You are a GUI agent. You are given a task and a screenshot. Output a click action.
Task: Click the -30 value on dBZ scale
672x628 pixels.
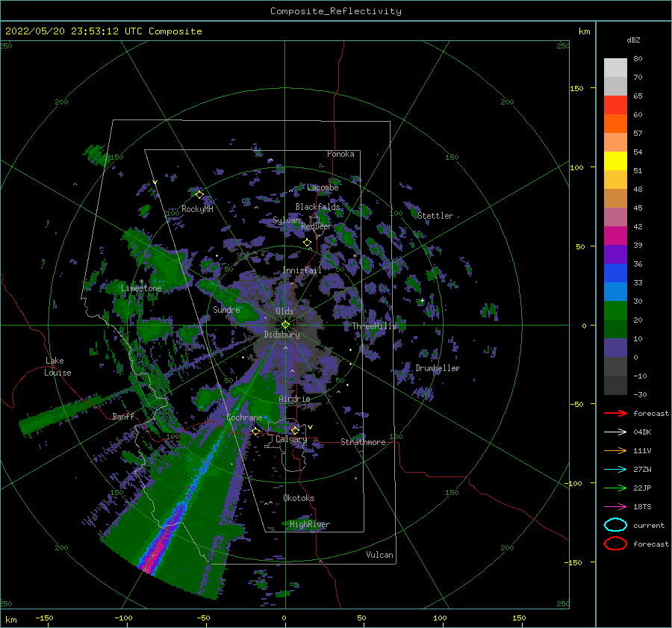641,394
